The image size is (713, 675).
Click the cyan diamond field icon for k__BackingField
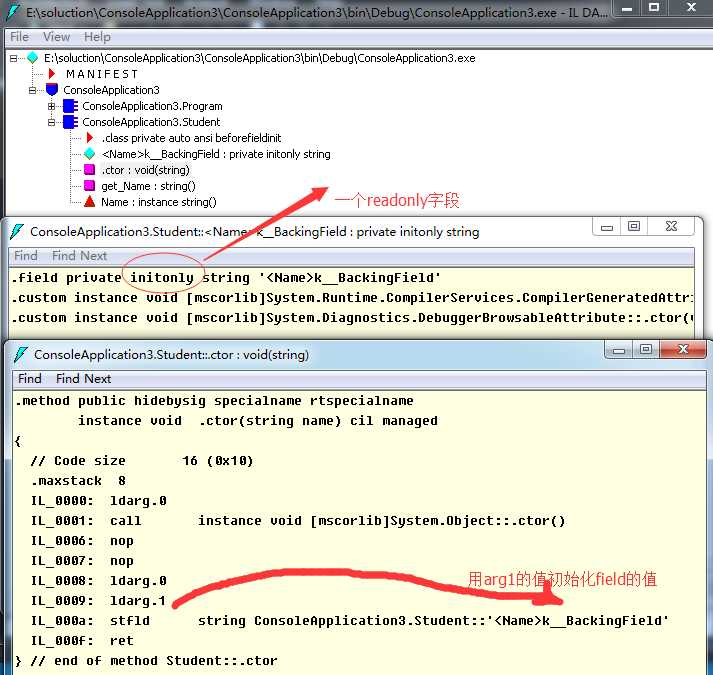point(90,154)
